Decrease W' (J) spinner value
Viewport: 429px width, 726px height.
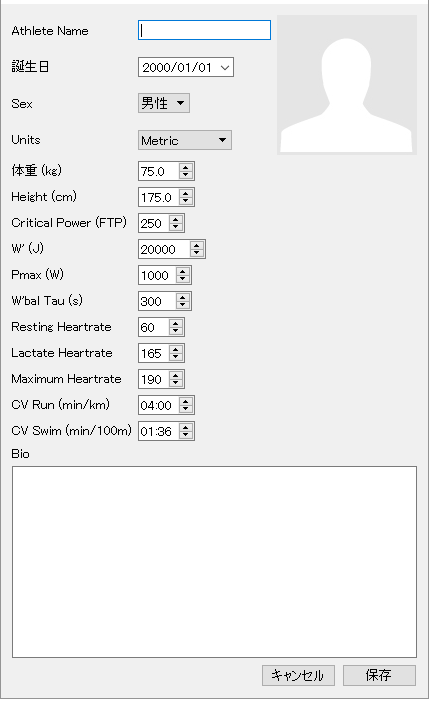click(197, 253)
